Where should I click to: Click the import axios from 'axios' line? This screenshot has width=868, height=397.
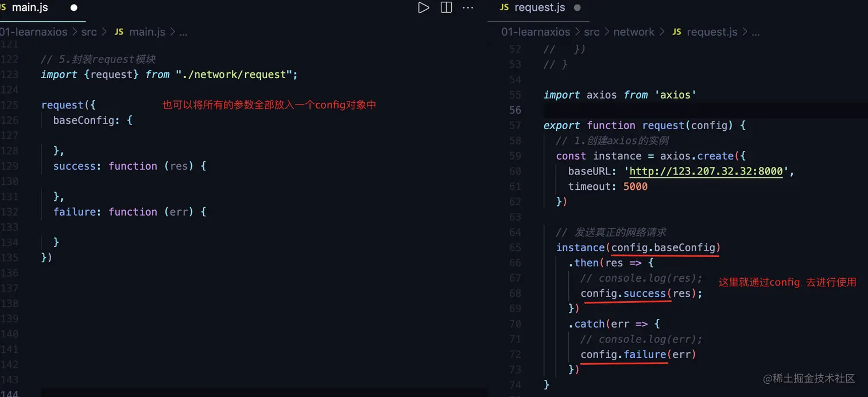[620, 95]
